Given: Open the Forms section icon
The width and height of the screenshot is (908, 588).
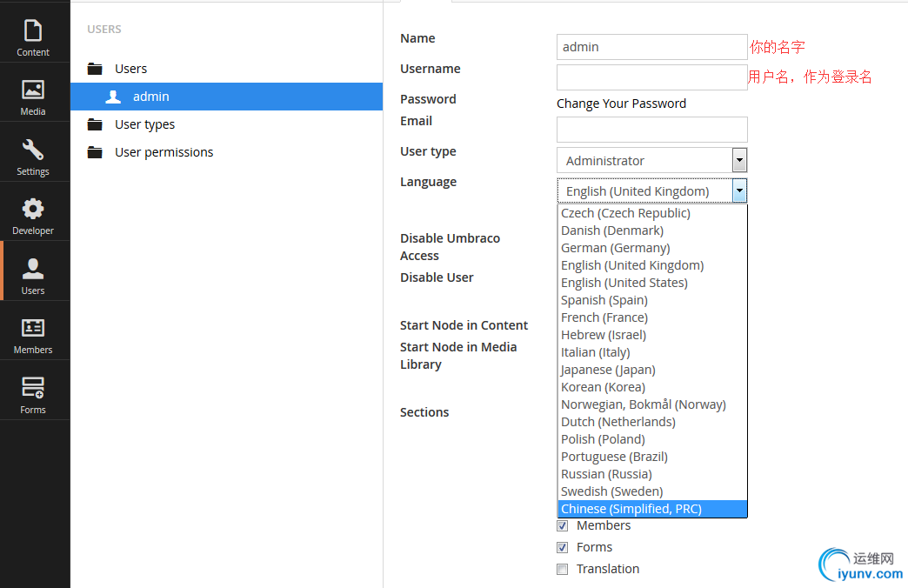Looking at the screenshot, I should coord(33,387).
